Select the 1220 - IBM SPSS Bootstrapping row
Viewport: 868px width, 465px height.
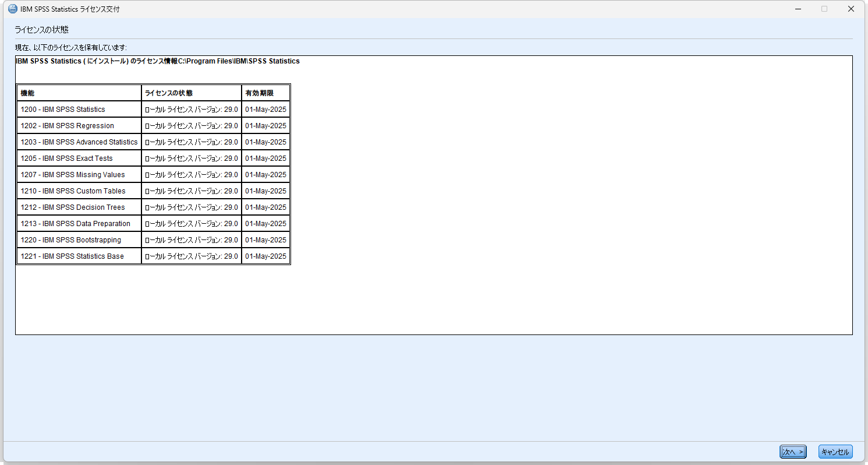click(x=70, y=240)
